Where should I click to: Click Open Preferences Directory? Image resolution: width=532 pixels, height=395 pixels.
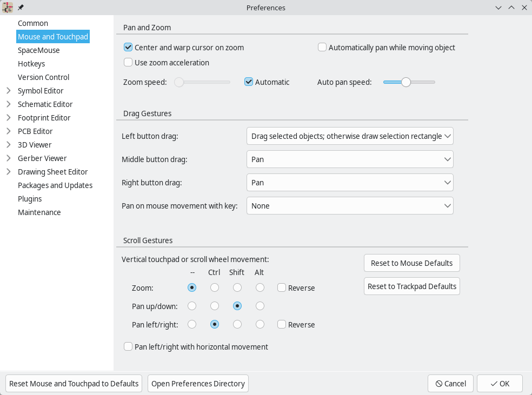(x=197, y=383)
